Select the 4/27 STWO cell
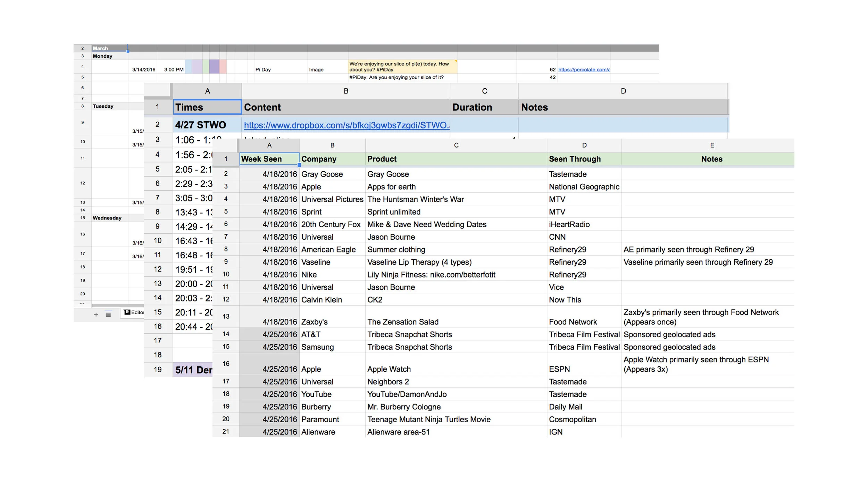 pos(201,124)
